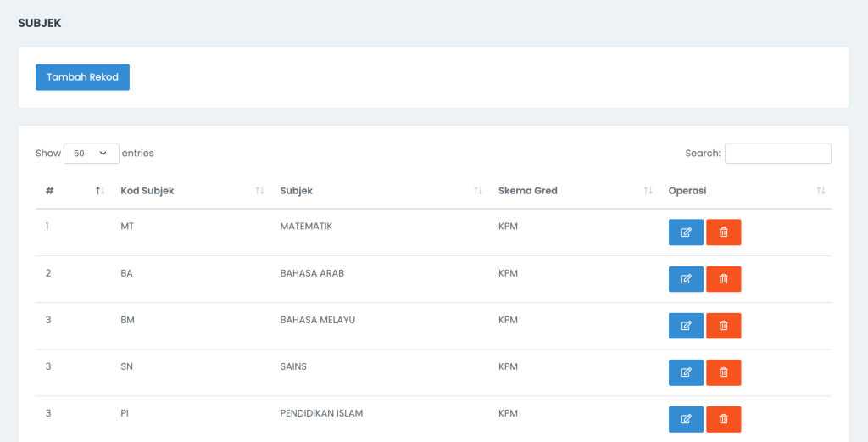The height and width of the screenshot is (442, 868).
Task: Delete the BAHASA ARAB row
Action: tap(724, 278)
